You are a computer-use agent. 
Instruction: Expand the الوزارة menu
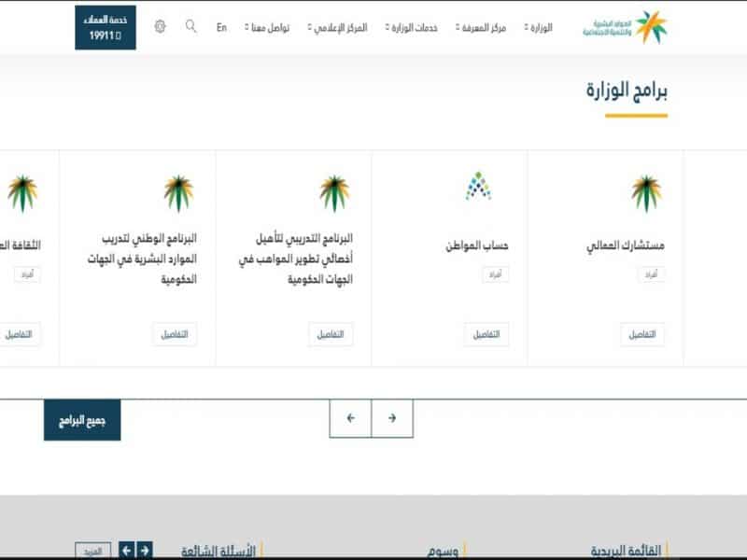[539, 28]
